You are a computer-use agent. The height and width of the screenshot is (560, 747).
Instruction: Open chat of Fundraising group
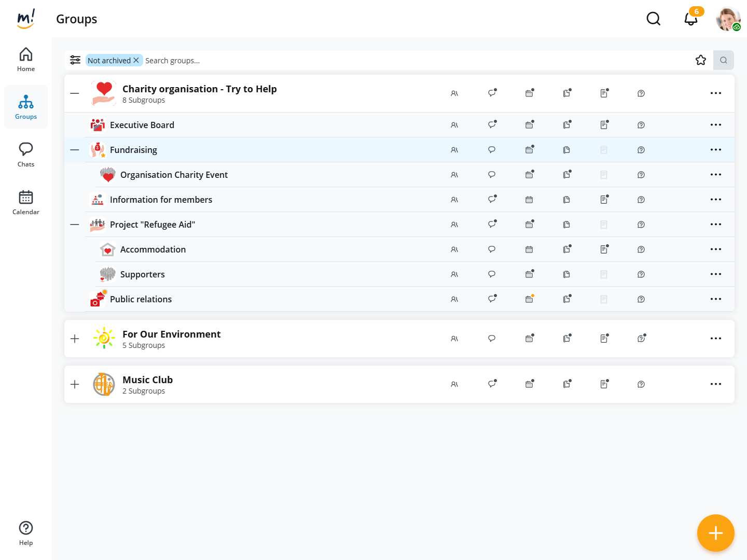point(492,150)
